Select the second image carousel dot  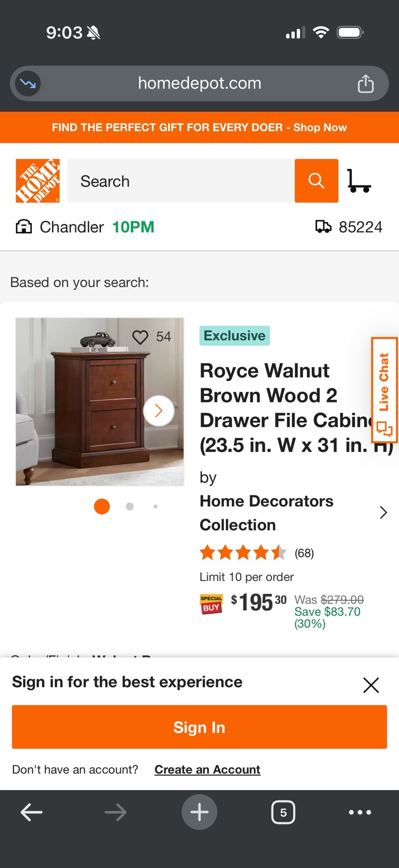tap(130, 506)
